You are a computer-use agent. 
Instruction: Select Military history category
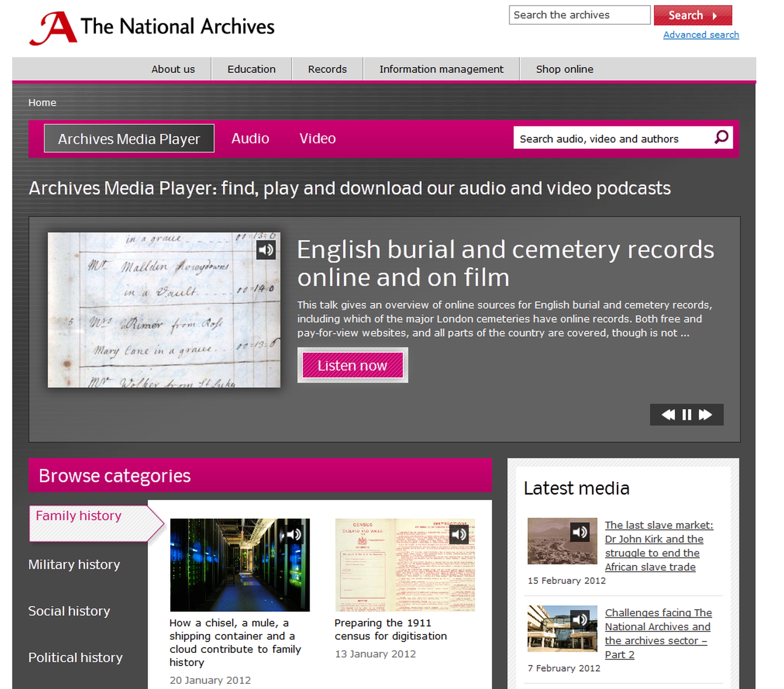[74, 564]
